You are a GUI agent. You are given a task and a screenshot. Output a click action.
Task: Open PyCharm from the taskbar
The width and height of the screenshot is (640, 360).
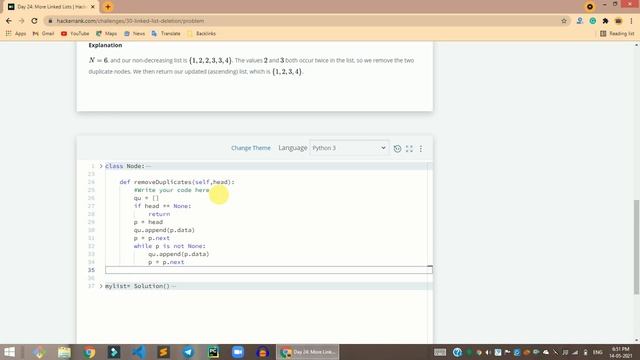click(x=213, y=352)
